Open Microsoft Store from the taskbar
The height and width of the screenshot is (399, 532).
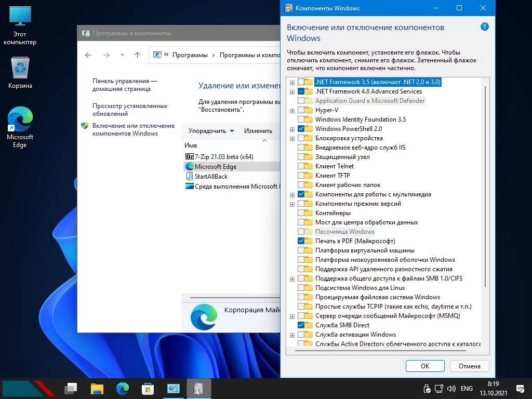tap(148, 388)
